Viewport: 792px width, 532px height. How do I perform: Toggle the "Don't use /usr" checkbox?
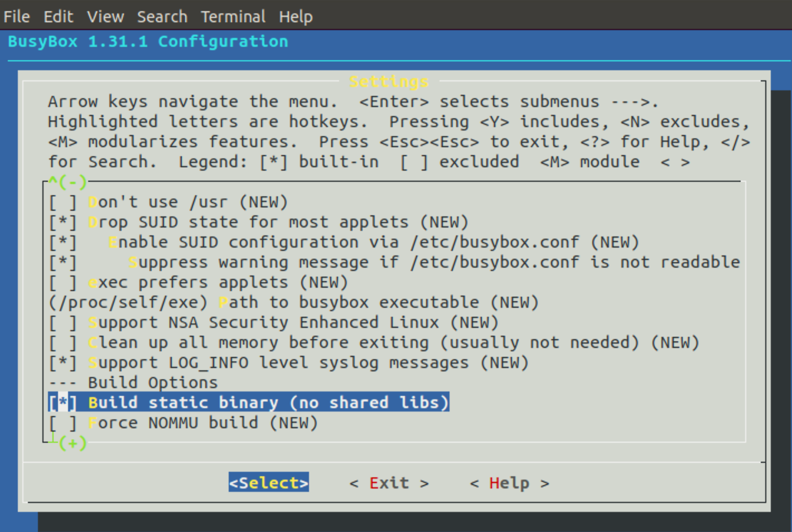62,202
